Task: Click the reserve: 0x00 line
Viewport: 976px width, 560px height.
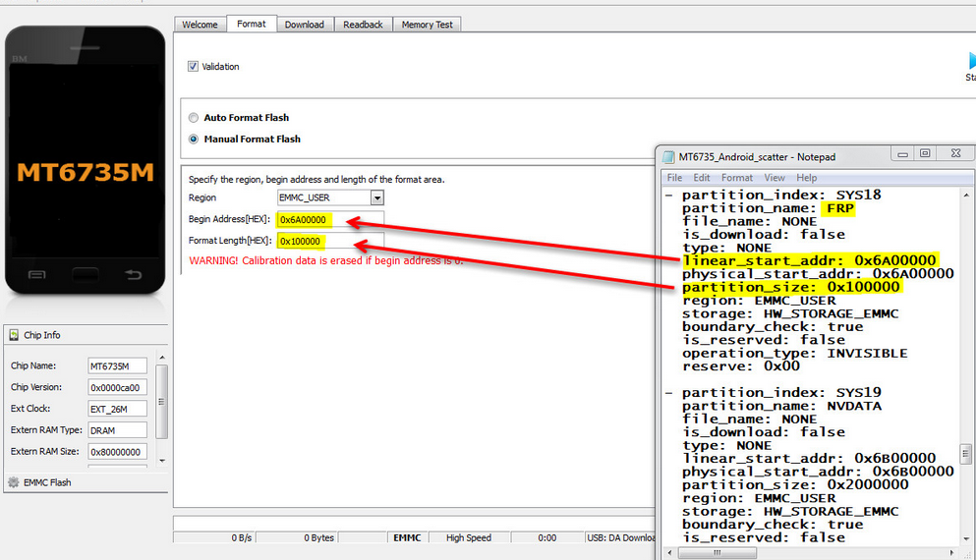Action: tap(741, 365)
